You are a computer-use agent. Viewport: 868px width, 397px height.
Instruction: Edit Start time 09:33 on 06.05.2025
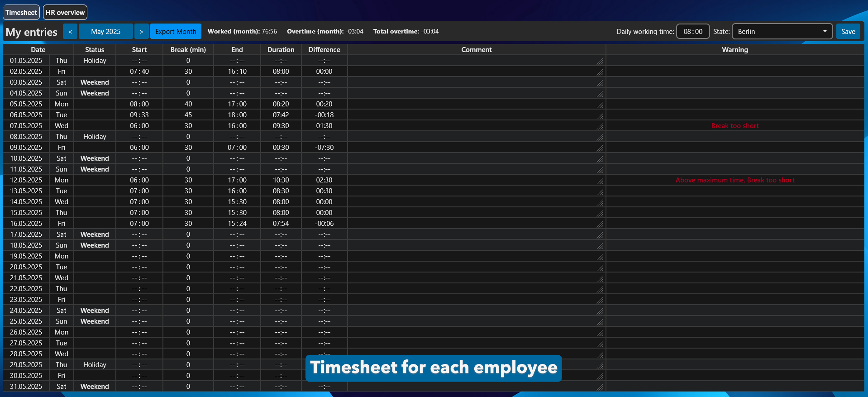pyautogui.click(x=139, y=115)
